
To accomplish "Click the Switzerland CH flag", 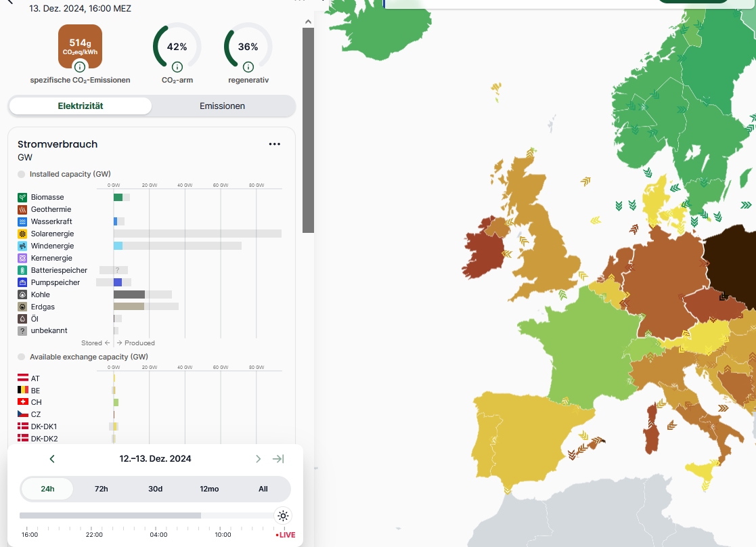I will [22, 402].
